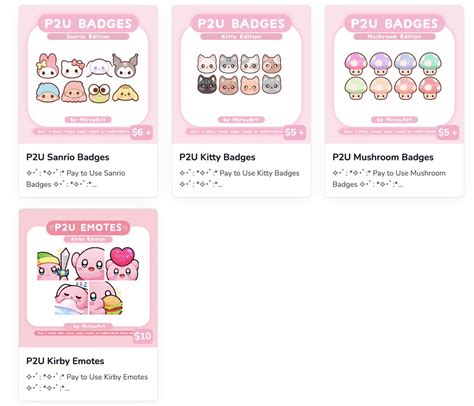This screenshot has width=474, height=406.
Task: Click the P2U EMOTES Kirby Edition banner
Action: 88,231
